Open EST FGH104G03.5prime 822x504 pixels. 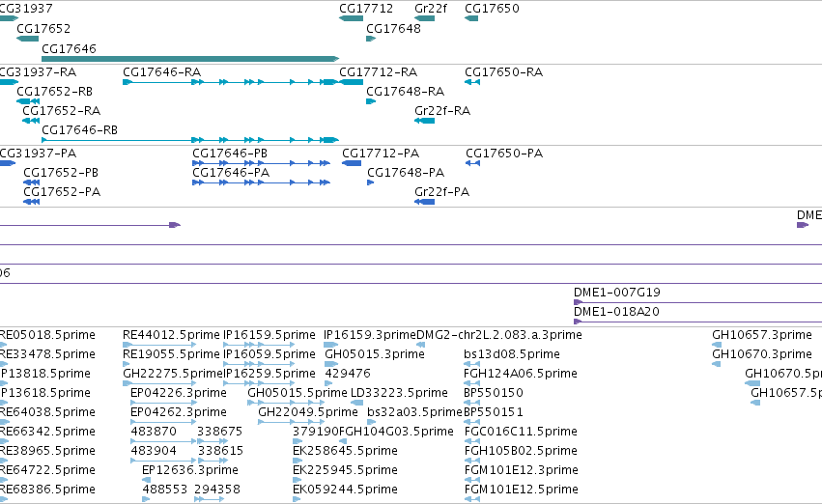(x=396, y=432)
